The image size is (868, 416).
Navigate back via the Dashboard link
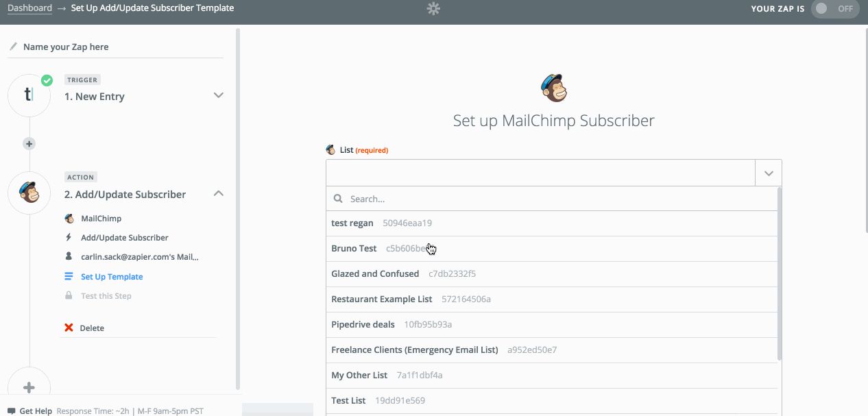(x=30, y=8)
